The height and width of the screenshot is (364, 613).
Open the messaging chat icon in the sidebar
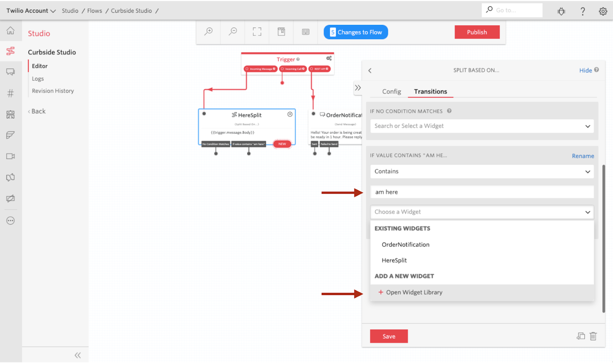click(10, 72)
